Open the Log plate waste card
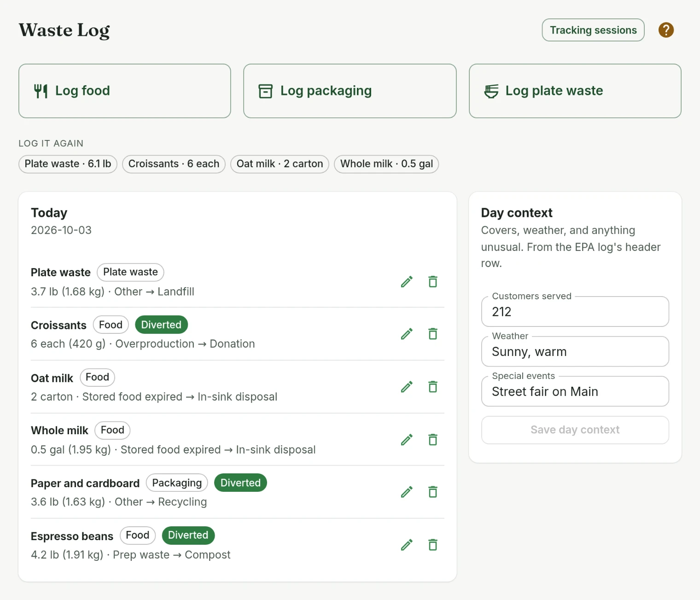 click(575, 91)
